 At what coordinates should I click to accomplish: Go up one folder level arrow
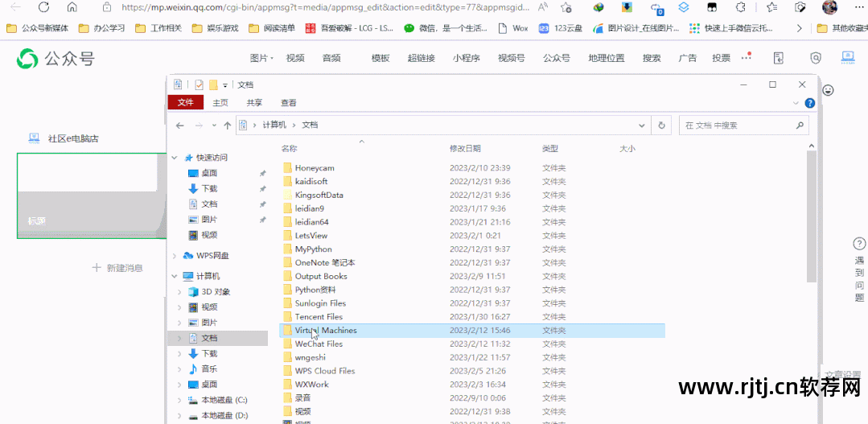tap(228, 126)
